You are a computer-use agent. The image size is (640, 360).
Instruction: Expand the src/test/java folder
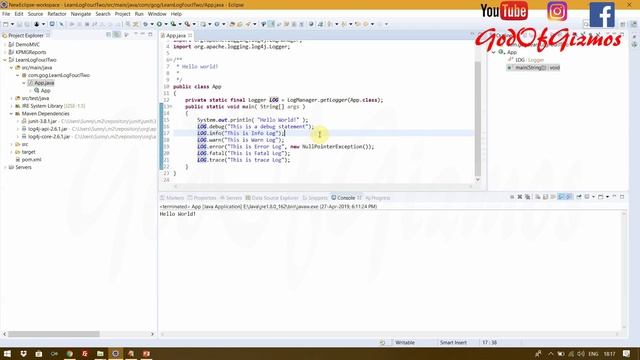point(11,98)
